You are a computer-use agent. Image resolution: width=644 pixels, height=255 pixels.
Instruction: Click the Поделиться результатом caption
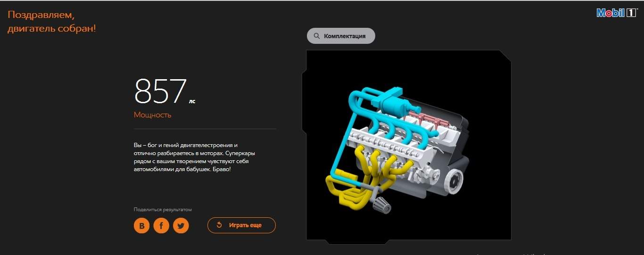(x=163, y=209)
